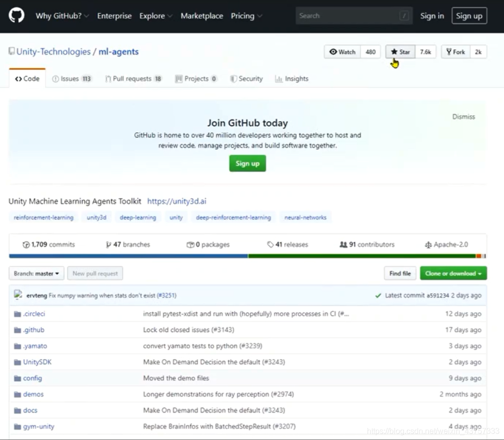Focus the Search input field

(354, 16)
